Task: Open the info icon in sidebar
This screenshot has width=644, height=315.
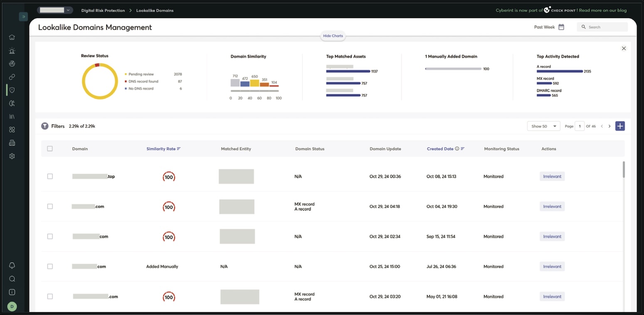Action: coord(12,292)
